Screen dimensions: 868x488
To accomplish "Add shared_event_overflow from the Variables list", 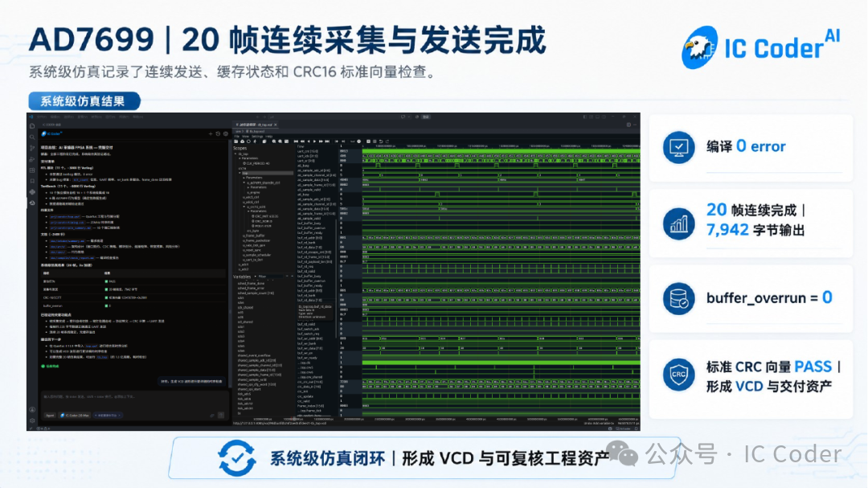I will pos(254,355).
